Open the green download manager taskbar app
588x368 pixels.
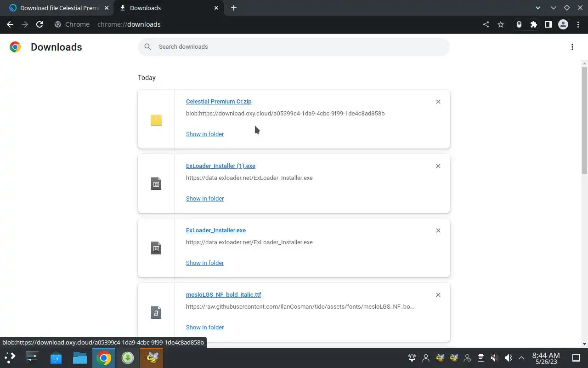coord(128,357)
